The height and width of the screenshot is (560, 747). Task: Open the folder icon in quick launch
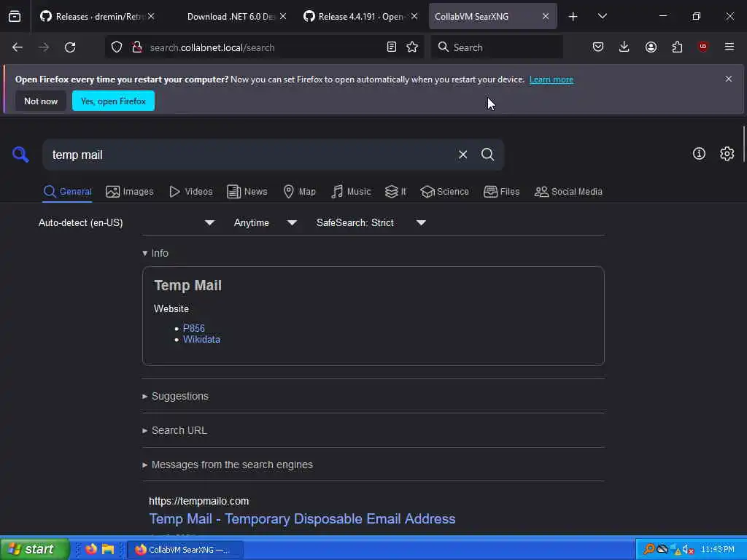[108, 549]
